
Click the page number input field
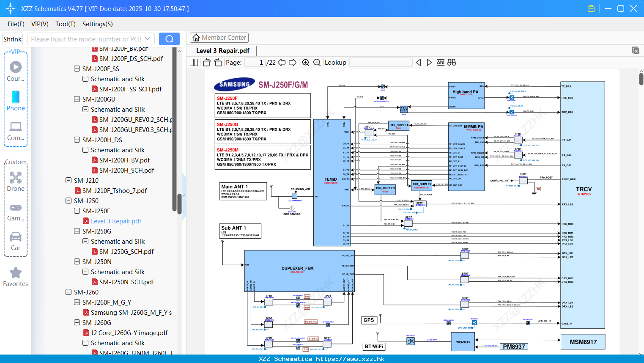pyautogui.click(x=255, y=62)
